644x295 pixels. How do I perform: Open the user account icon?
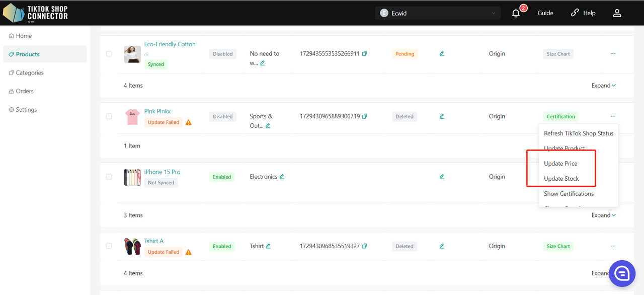[617, 13]
